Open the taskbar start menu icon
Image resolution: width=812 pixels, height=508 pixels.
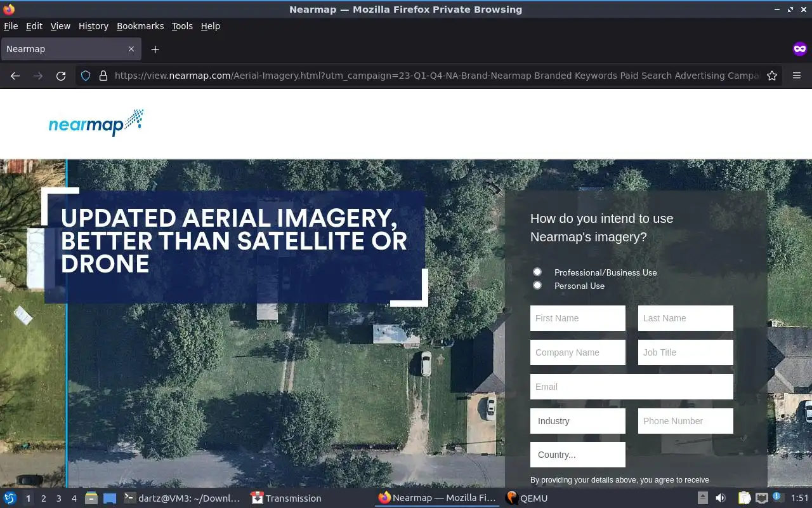10,498
